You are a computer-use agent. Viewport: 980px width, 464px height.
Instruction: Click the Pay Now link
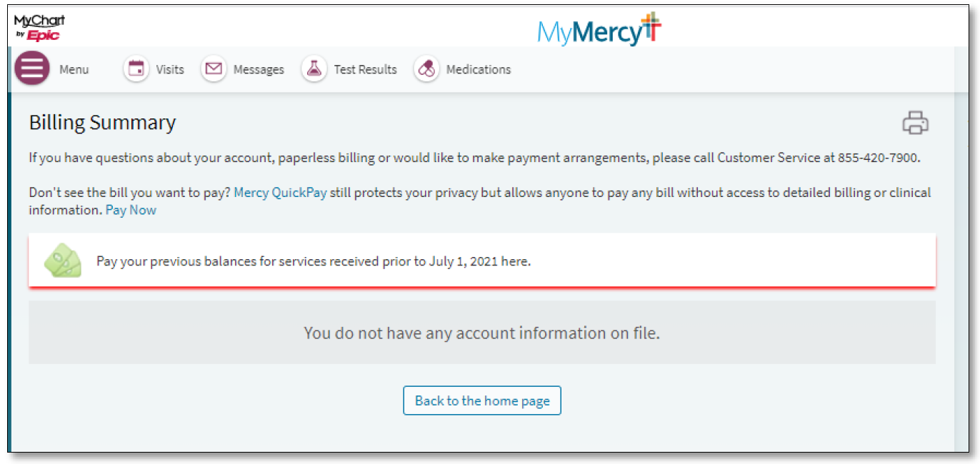click(x=131, y=210)
